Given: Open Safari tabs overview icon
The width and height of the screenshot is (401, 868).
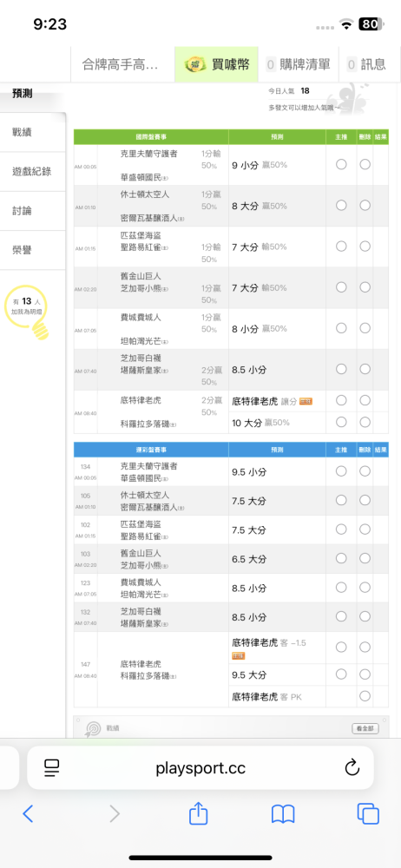Looking at the screenshot, I should coord(368,814).
